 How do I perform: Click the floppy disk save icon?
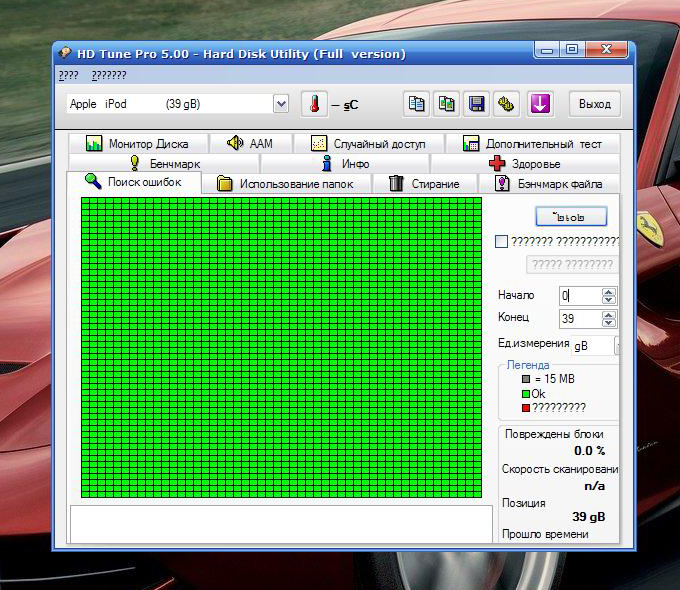pos(477,104)
